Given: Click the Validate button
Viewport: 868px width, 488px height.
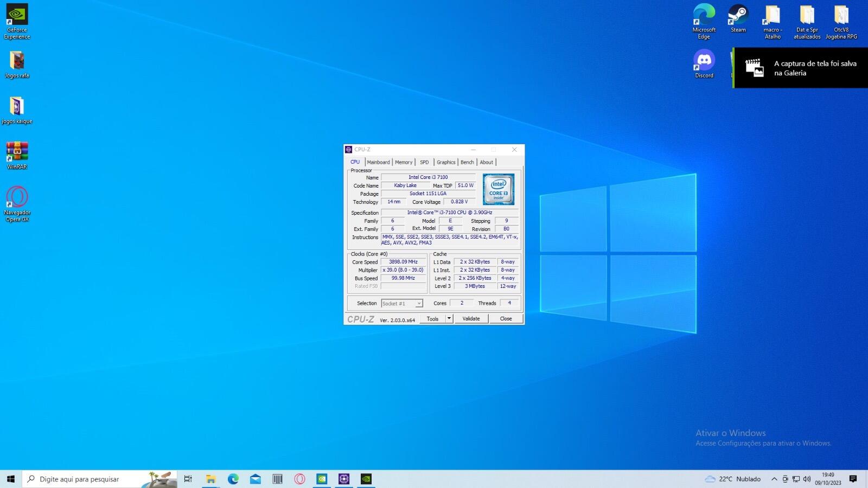Looking at the screenshot, I should point(471,319).
